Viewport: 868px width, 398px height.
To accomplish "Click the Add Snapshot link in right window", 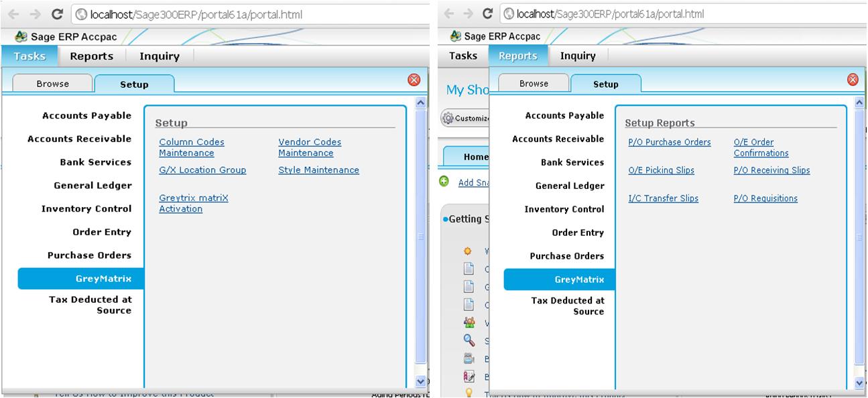I will [473, 182].
